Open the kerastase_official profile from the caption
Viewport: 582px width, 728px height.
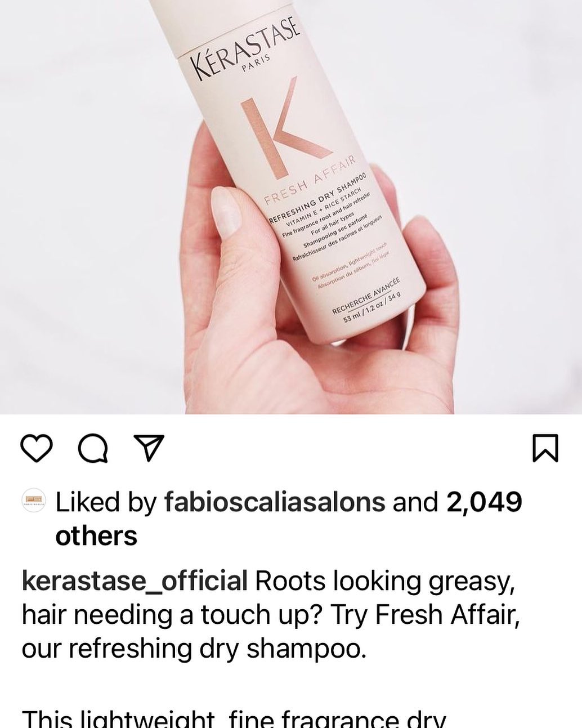coord(135,581)
